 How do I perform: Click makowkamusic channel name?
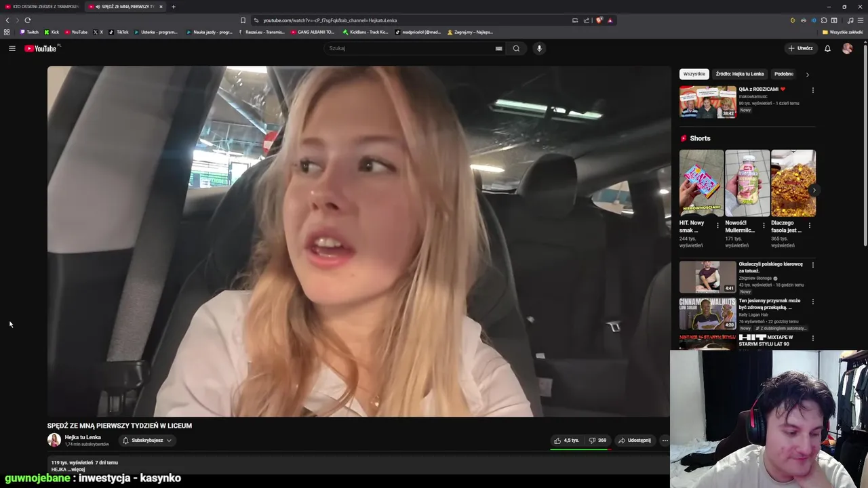click(x=753, y=96)
